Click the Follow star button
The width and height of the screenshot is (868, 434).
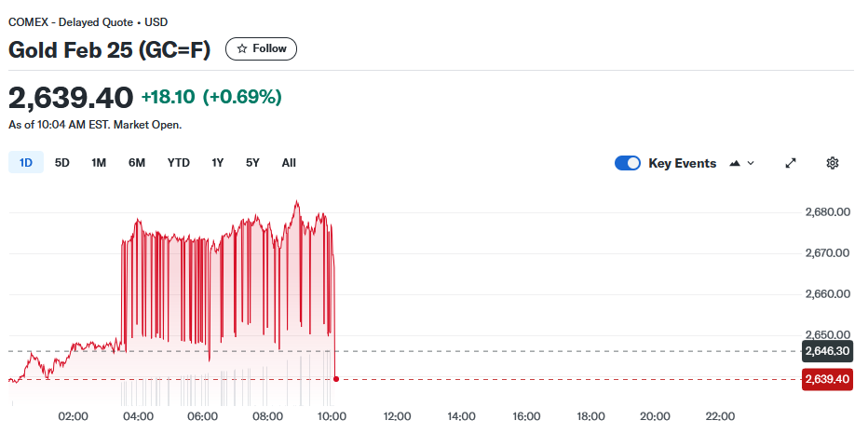(261, 48)
